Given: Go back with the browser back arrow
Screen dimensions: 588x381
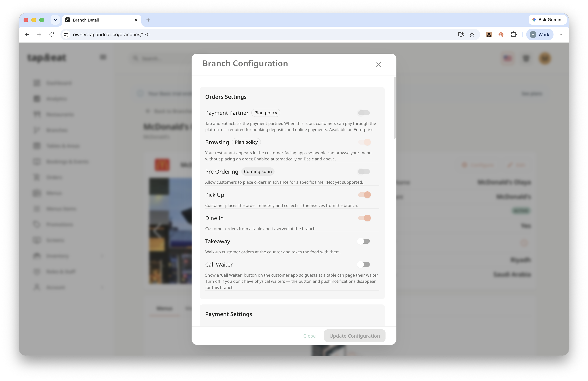Looking at the screenshot, I should (27, 35).
